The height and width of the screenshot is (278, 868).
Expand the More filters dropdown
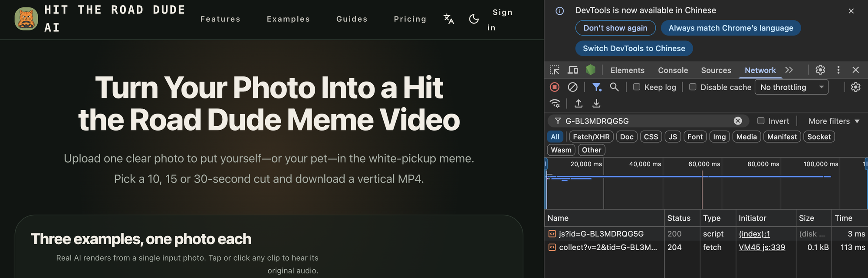click(x=834, y=121)
